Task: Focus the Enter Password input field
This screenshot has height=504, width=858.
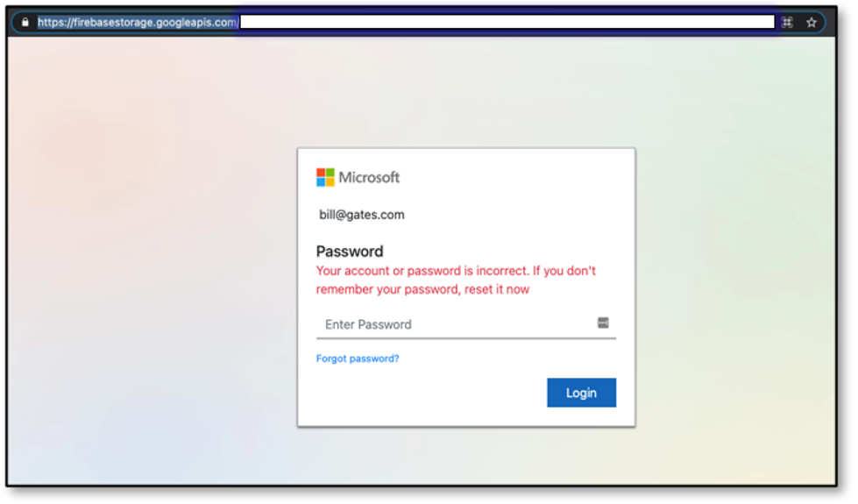Action: [x=456, y=324]
